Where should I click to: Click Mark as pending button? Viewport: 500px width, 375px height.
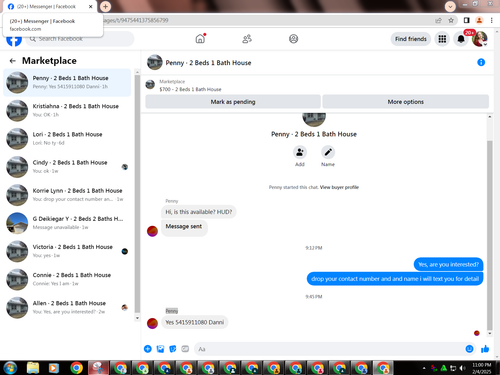[233, 102]
